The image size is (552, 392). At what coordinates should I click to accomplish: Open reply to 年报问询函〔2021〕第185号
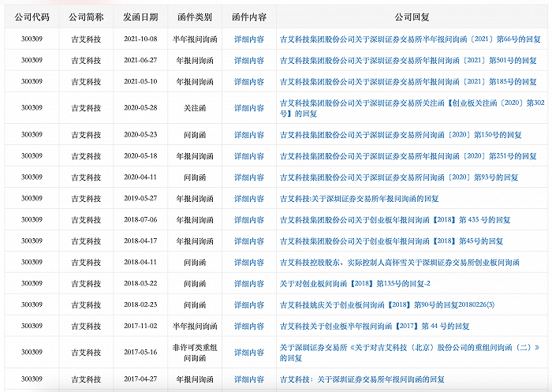408,82
